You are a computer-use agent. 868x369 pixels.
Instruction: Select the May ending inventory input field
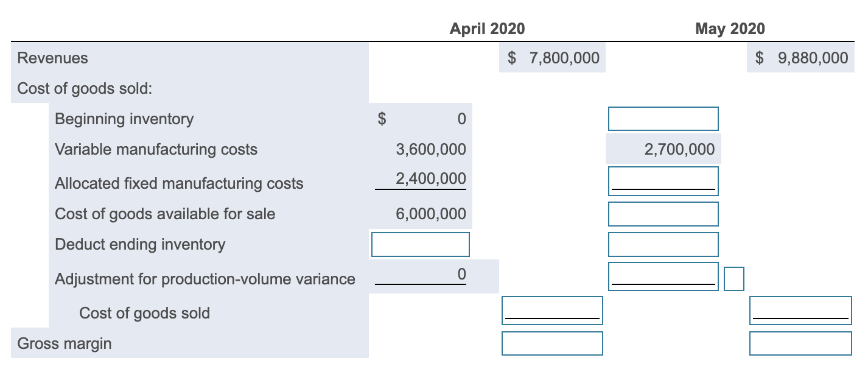click(663, 244)
